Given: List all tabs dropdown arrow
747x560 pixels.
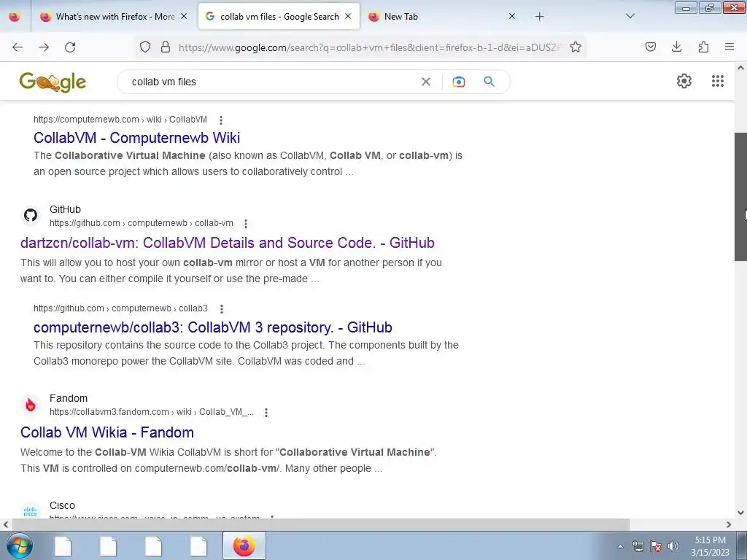Looking at the screenshot, I should (630, 16).
